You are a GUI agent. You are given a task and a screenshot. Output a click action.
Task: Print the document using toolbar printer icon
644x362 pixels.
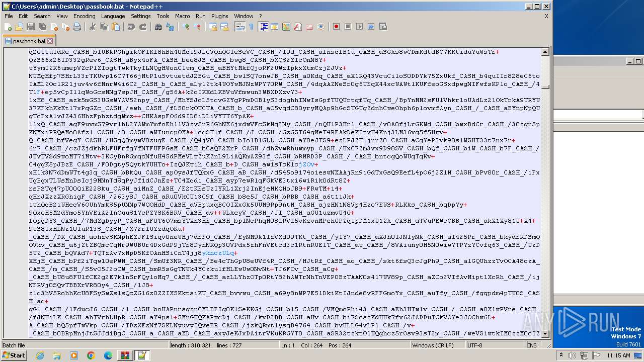tap(77, 27)
